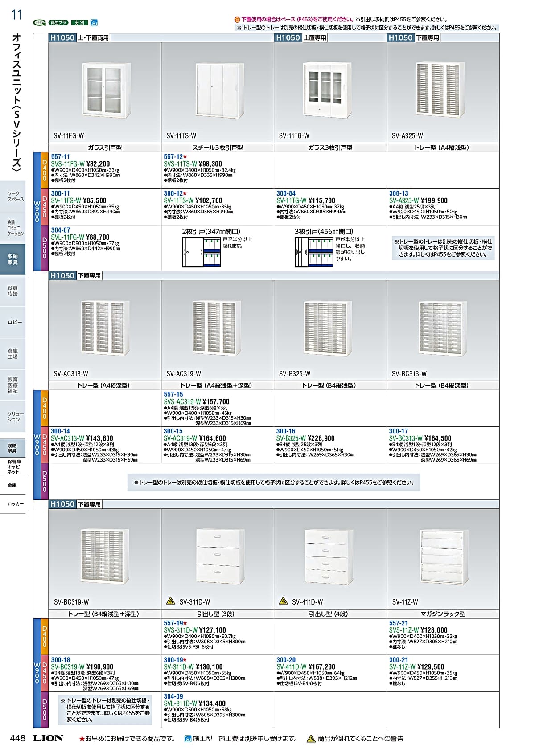535x756 pixels.
Task: Click product code 304-09
Action: tap(173, 696)
